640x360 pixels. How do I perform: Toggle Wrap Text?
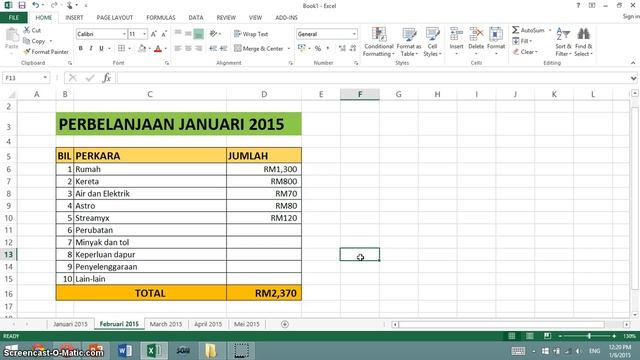(251, 34)
